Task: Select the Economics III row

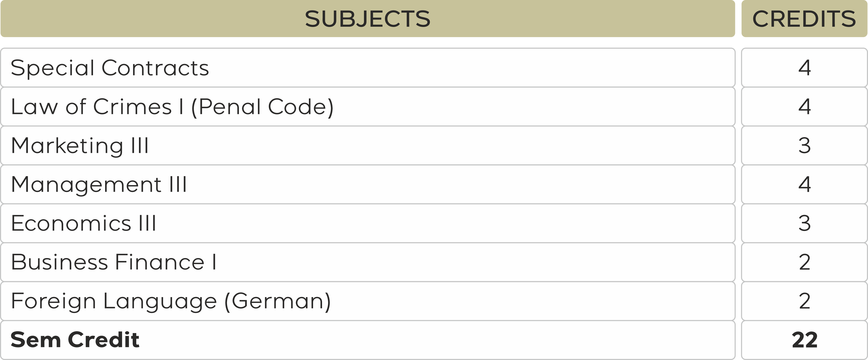Action: pyautogui.click(x=84, y=223)
